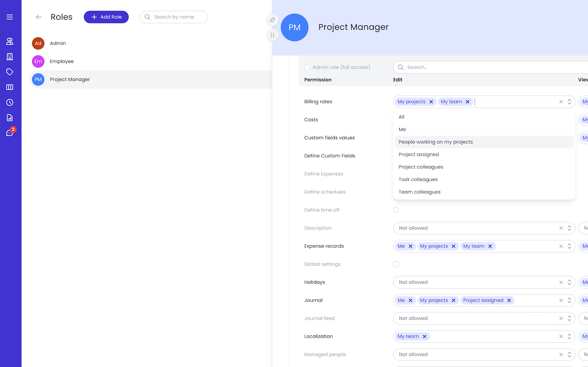
Task: Remove My projects tag from Billing rates
Action: (431, 102)
